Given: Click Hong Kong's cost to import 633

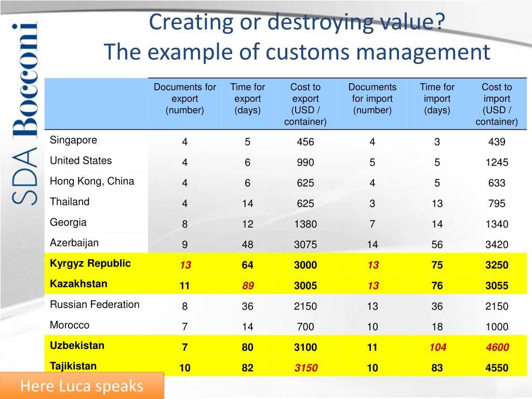Looking at the screenshot, I should pos(497,183).
